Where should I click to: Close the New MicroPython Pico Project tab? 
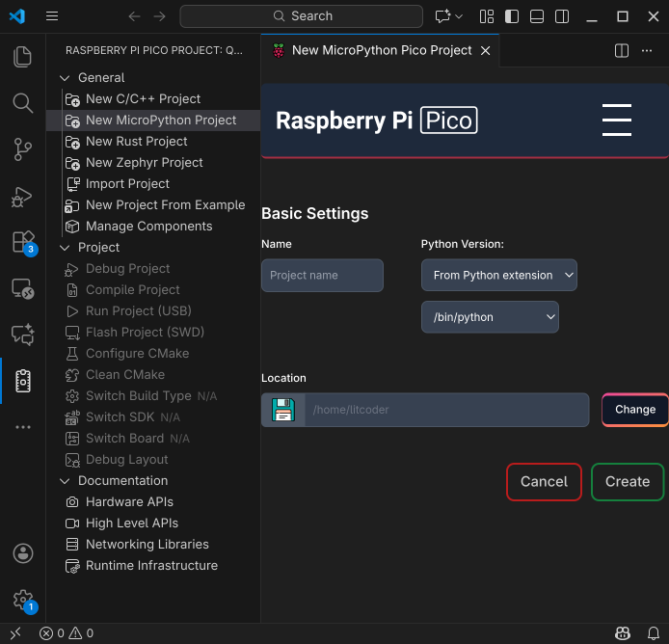tap(485, 50)
